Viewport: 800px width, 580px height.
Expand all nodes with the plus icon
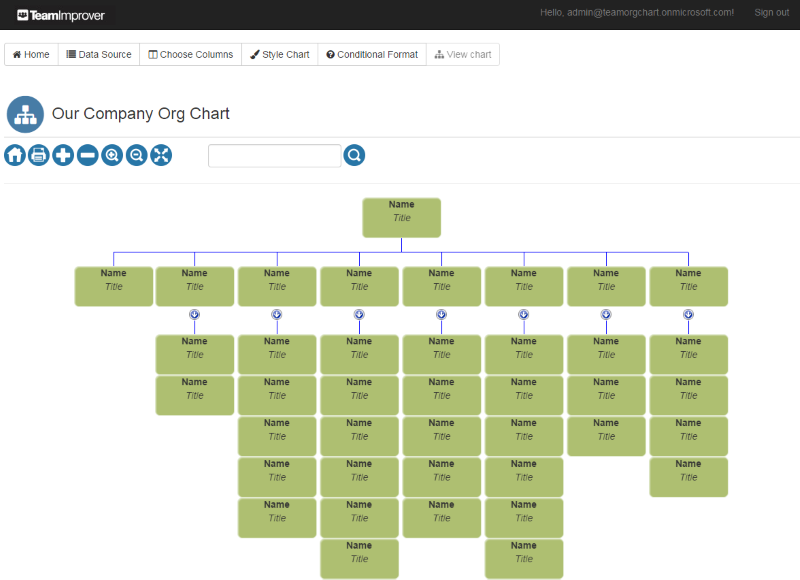coord(62,155)
